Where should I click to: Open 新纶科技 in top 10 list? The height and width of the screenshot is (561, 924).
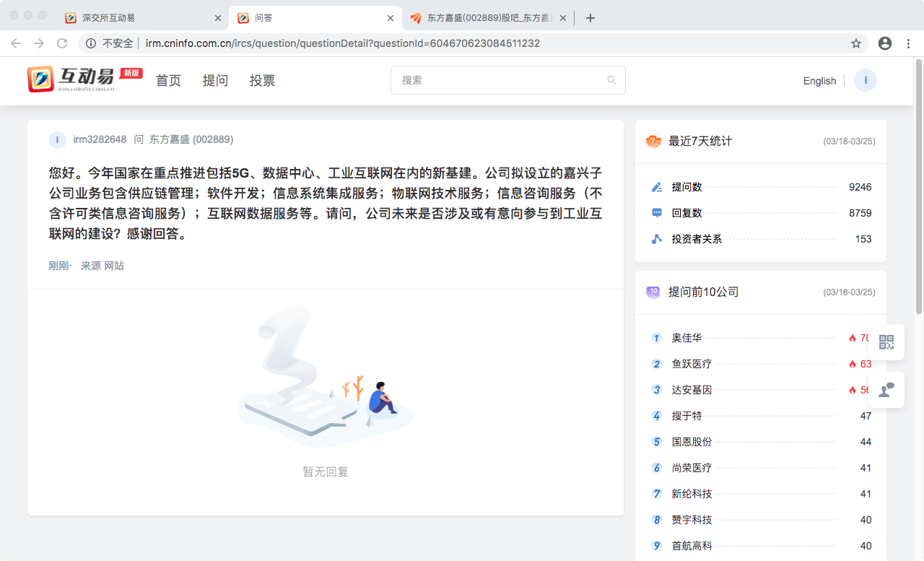692,494
